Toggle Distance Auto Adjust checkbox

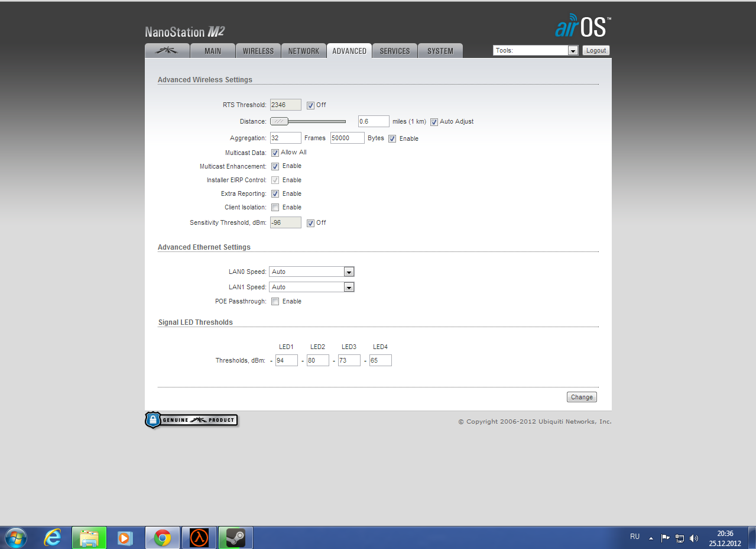(434, 122)
